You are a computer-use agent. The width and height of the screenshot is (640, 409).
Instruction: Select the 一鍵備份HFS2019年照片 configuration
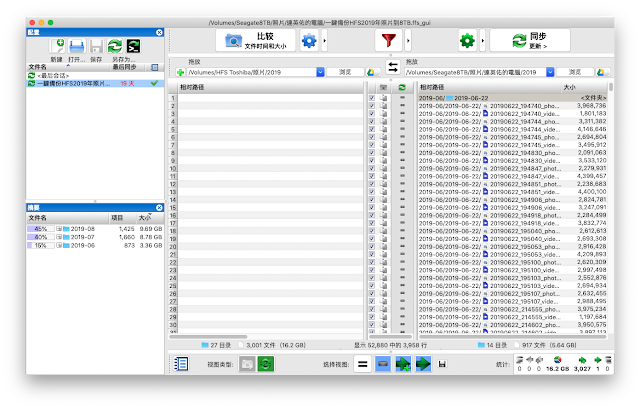pos(95,83)
